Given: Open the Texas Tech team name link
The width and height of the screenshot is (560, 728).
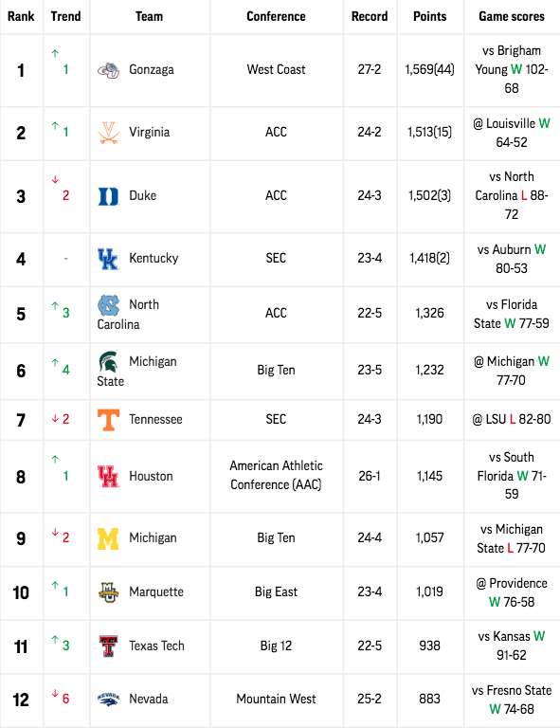Looking at the screenshot, I should pyautogui.click(x=156, y=646).
